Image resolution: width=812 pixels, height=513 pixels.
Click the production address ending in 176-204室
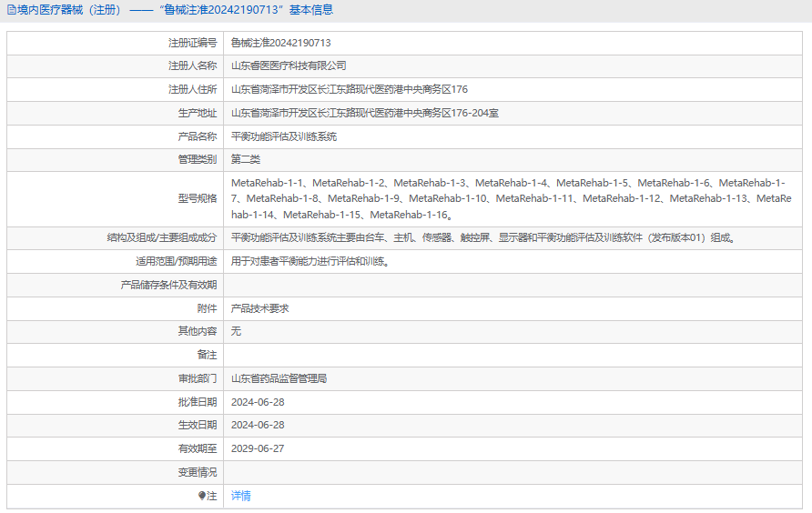coord(364,113)
